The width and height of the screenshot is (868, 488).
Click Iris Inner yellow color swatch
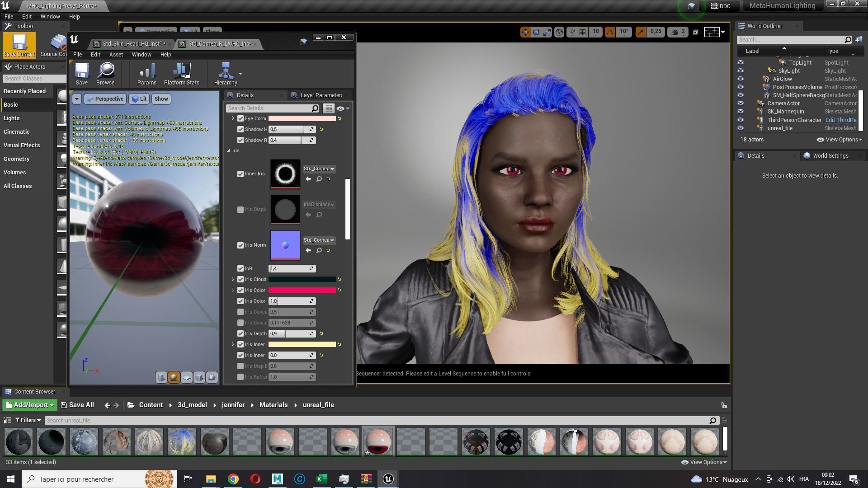coord(302,344)
